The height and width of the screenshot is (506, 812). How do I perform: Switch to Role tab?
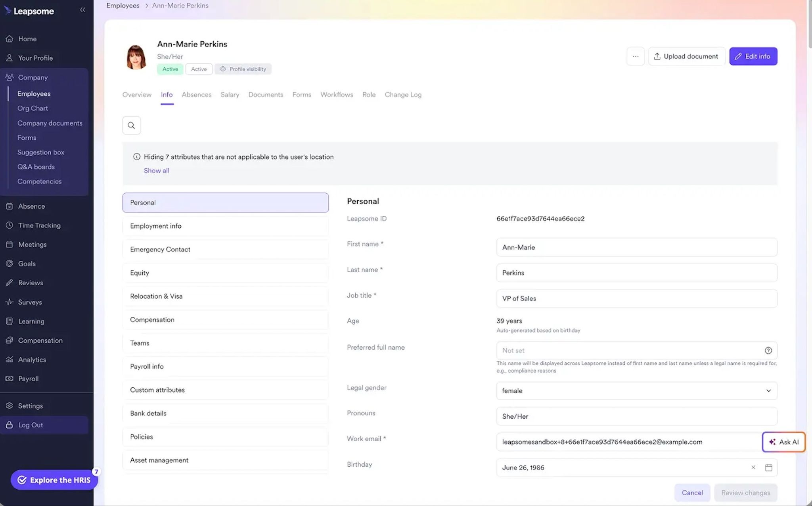(369, 95)
